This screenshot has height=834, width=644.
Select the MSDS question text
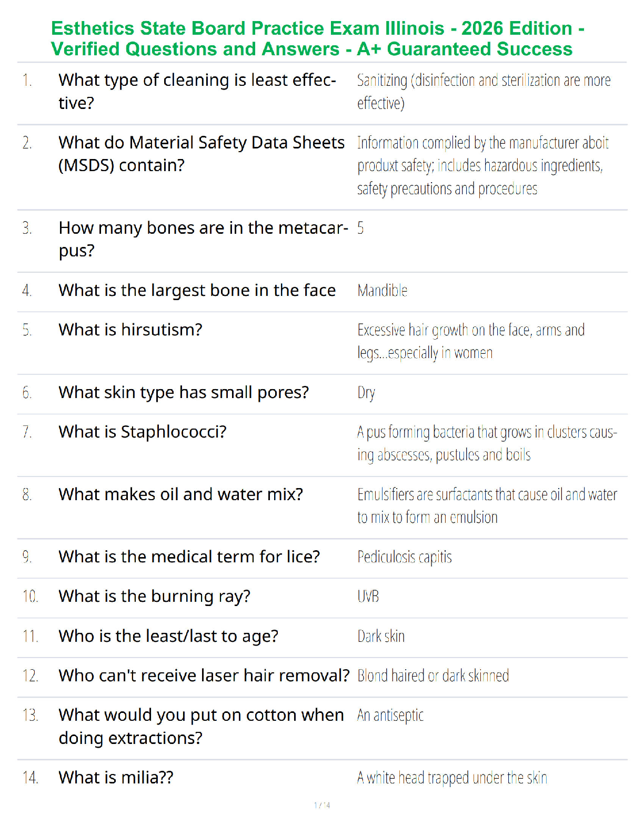click(x=202, y=154)
